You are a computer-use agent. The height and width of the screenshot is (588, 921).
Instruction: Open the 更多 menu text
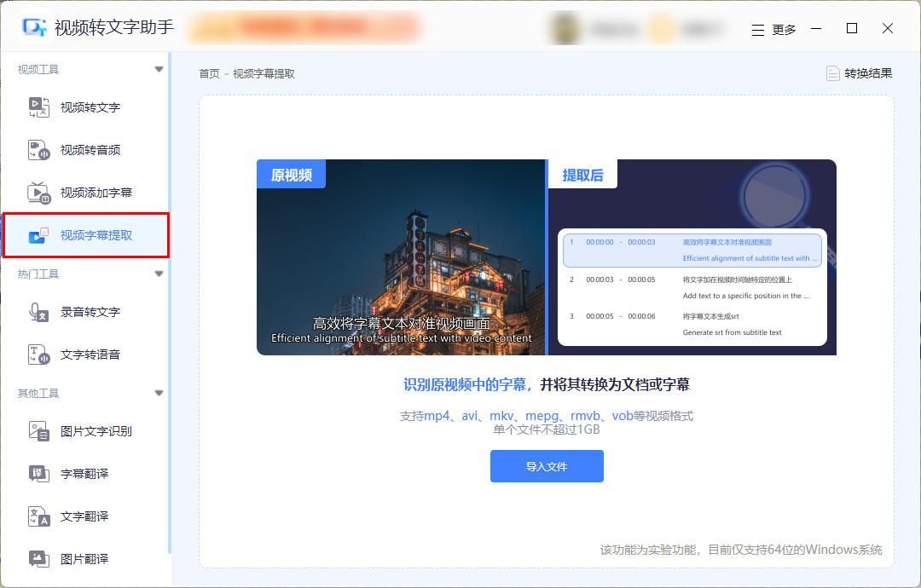[784, 30]
